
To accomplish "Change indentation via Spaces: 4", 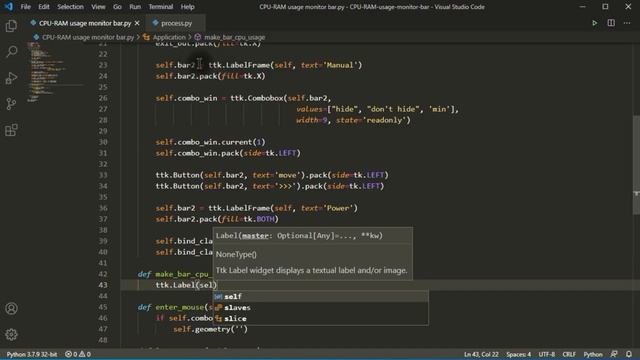I will pos(518,354).
